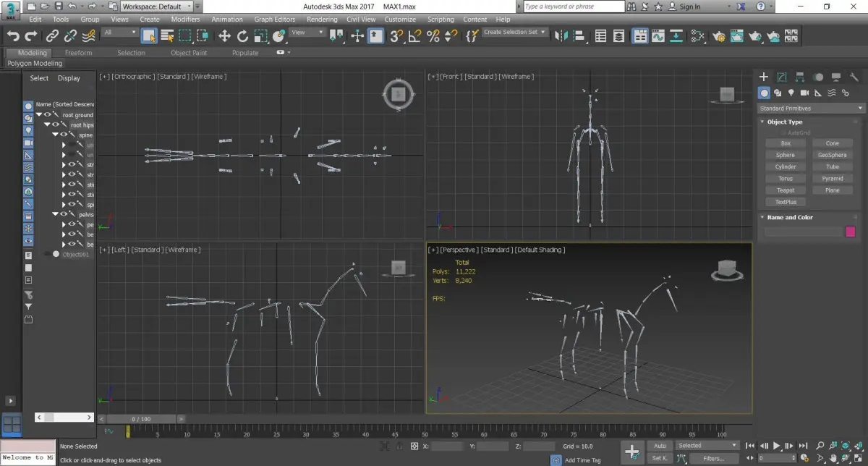This screenshot has height=466, width=868.
Task: Toggle Display Cameras filter in Scene Explorer
Action: click(x=29, y=143)
